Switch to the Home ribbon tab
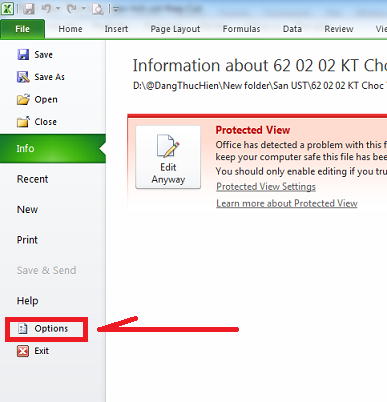The image size is (387, 402). pyautogui.click(x=70, y=29)
